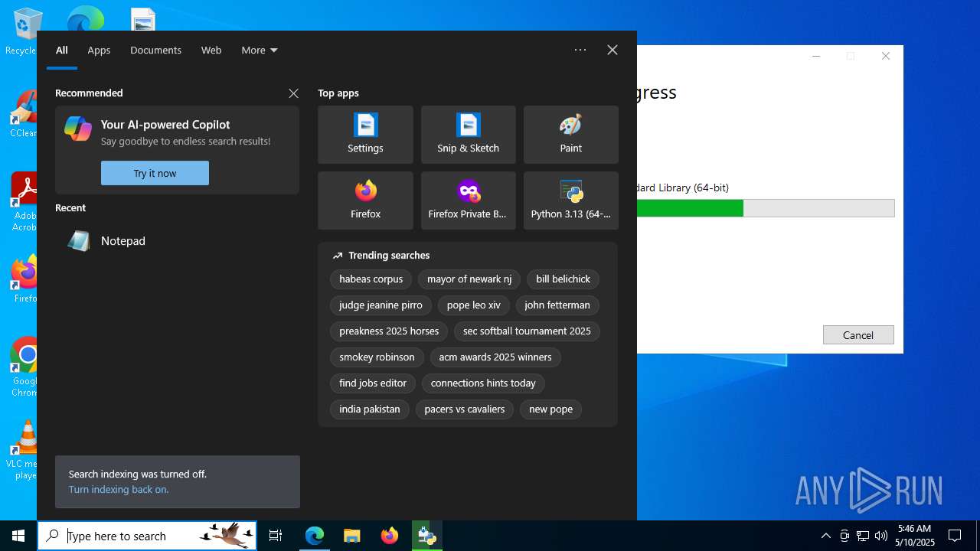Search trending 'smokey robinson'
Screen dimensions: 980x551
377,357
